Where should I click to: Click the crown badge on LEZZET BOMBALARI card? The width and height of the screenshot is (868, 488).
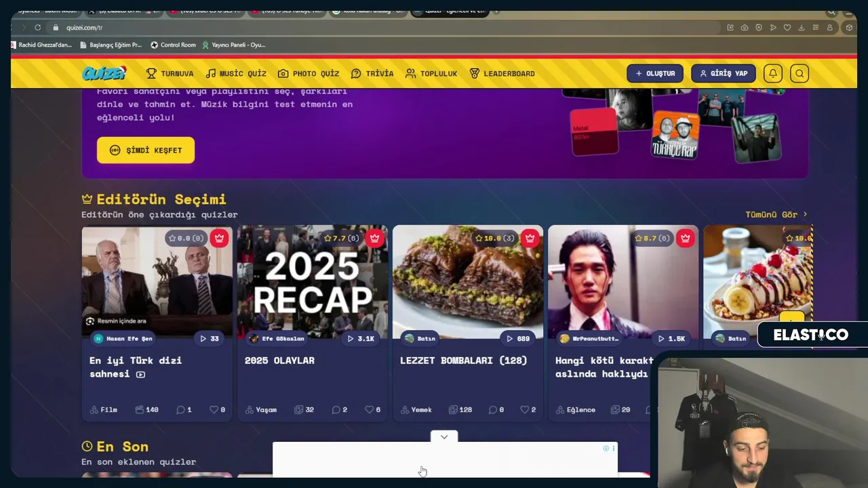pyautogui.click(x=530, y=238)
